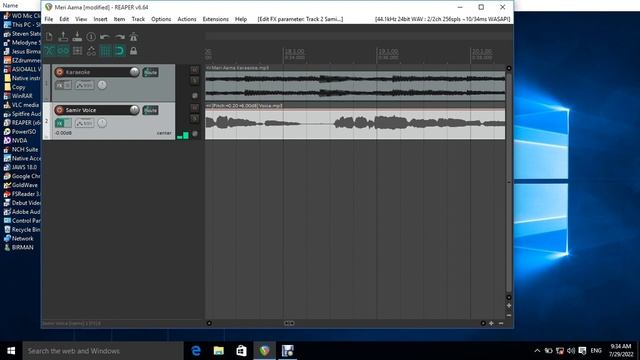Arm the Karaoke track for recording
Viewport: 640px width, 360px height.
(60, 72)
